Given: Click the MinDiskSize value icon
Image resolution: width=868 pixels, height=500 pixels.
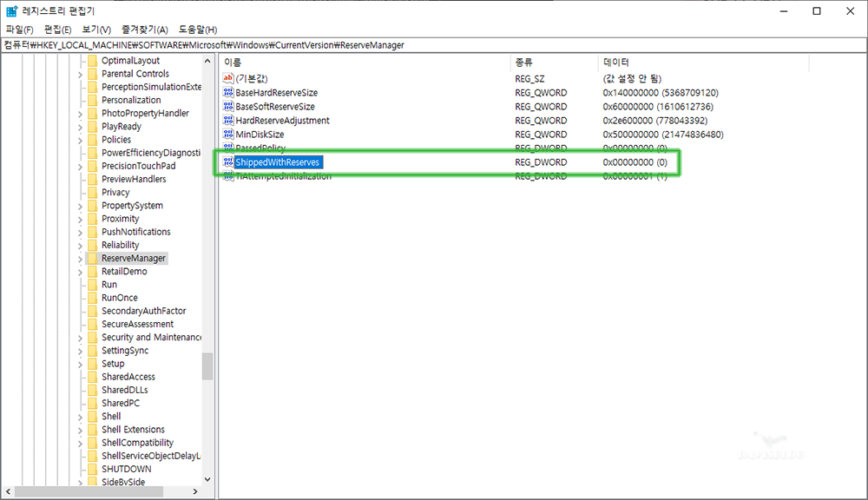Looking at the screenshot, I should pos(228,134).
